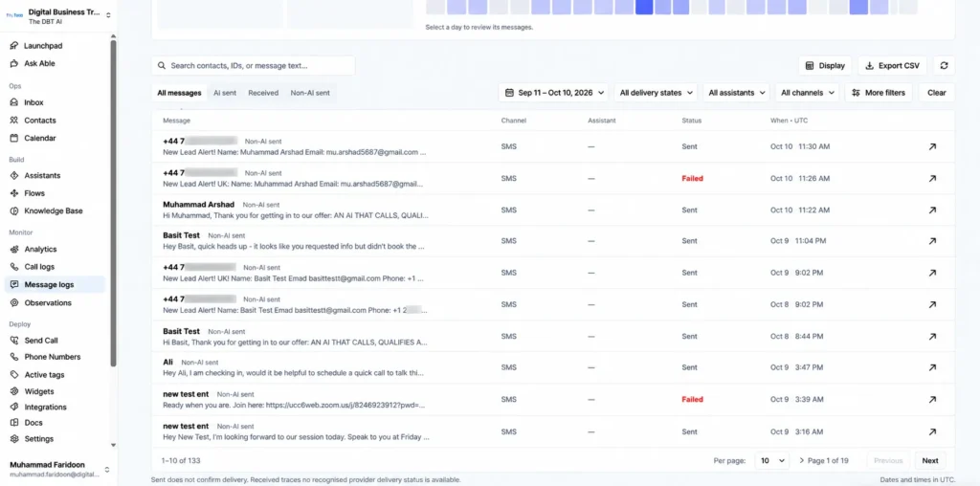Open the Oct 9 11:04 PM message arrow
The image size is (980, 486).
(x=932, y=241)
